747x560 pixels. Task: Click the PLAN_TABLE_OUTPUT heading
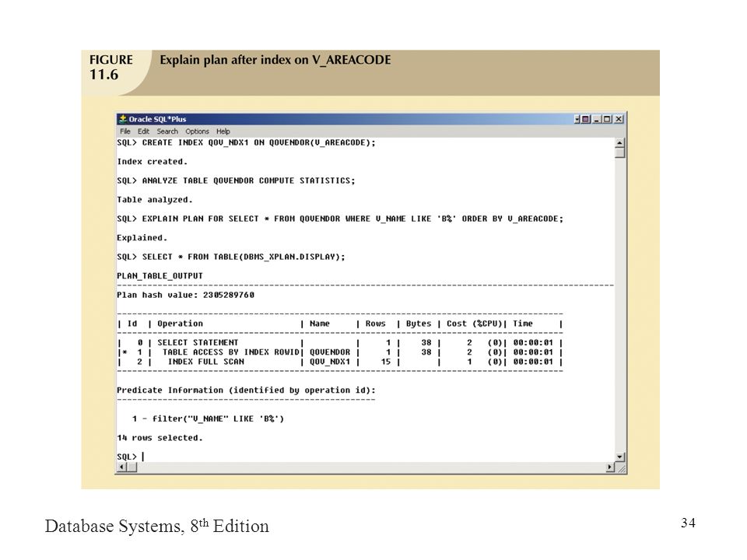(x=160, y=275)
